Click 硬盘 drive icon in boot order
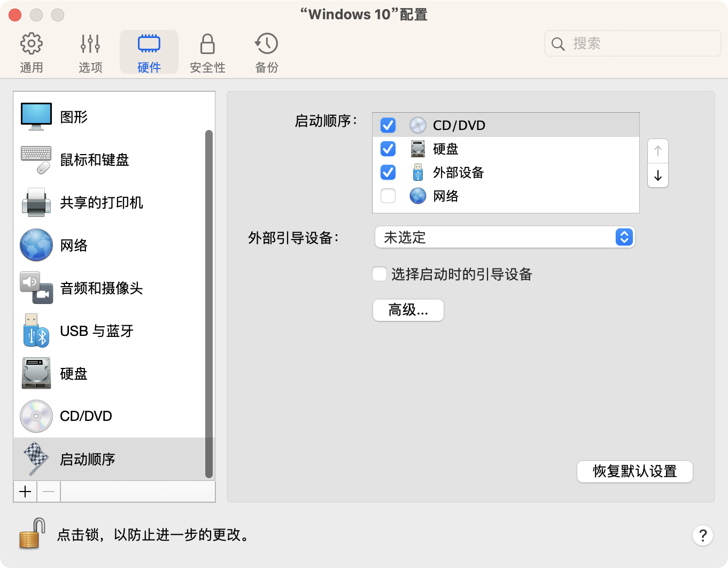The height and width of the screenshot is (568, 728). click(x=418, y=149)
